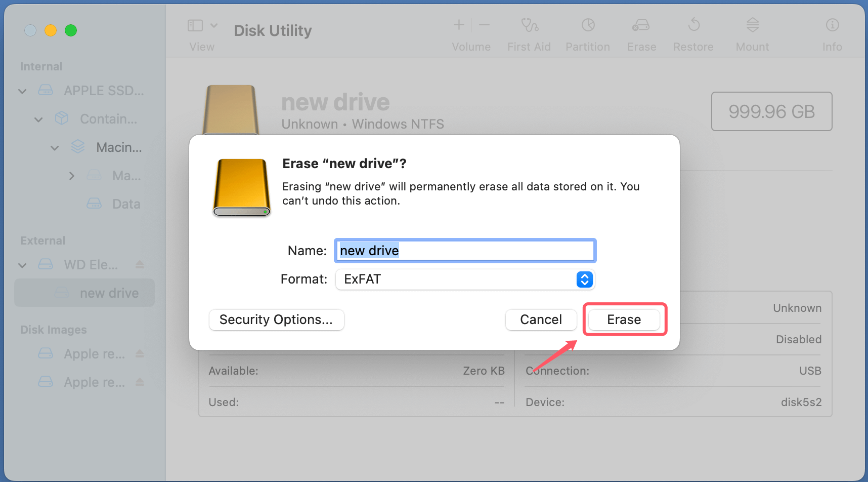Click inside the Name text field

pos(465,250)
